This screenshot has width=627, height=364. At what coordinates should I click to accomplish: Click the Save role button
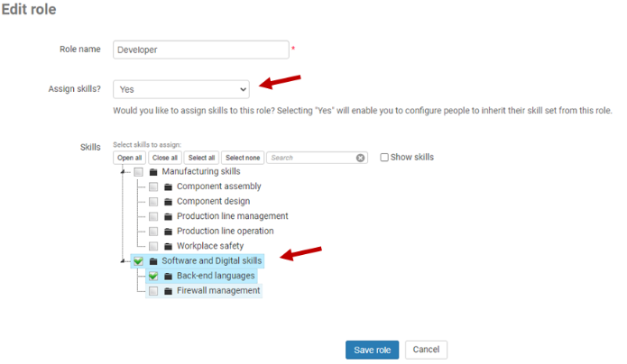tap(372, 350)
